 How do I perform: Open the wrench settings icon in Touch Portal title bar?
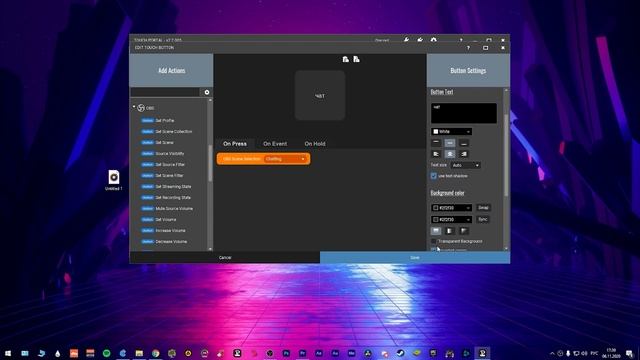[x=407, y=40]
